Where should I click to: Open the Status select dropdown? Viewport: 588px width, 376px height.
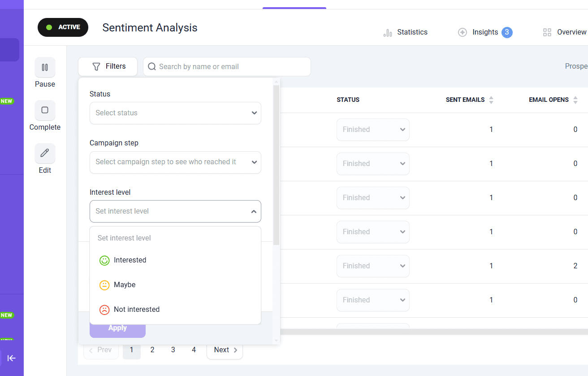click(175, 113)
